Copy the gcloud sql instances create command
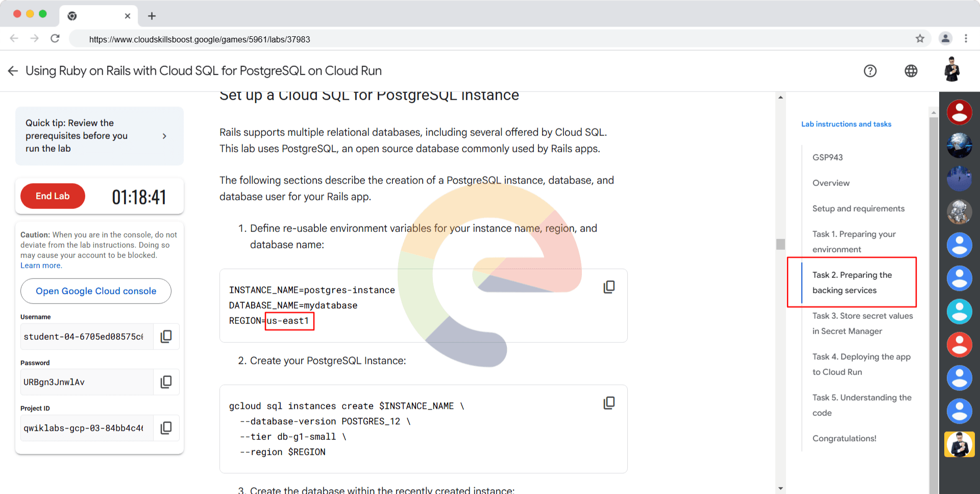980x494 pixels. pos(609,403)
